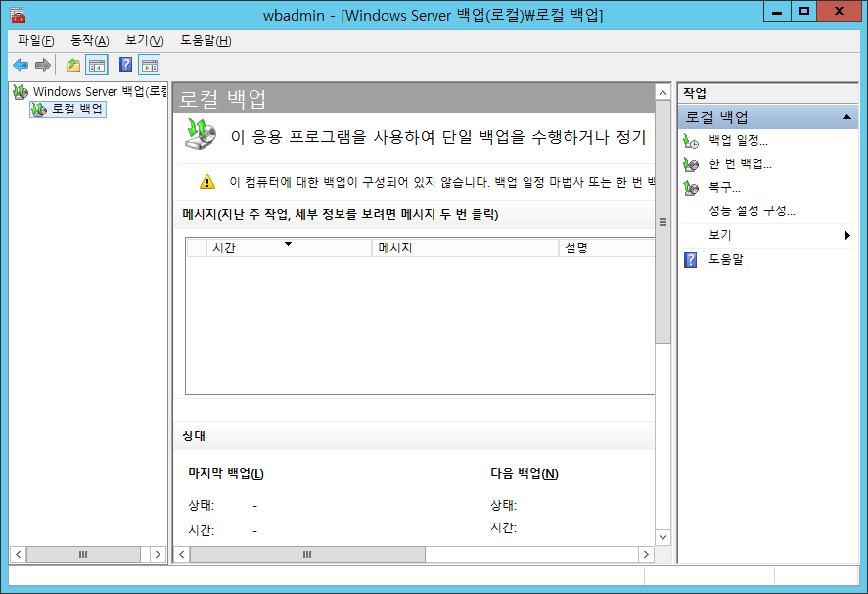The width and height of the screenshot is (868, 594).
Task: Click the Up one level folder icon
Action: click(73, 66)
